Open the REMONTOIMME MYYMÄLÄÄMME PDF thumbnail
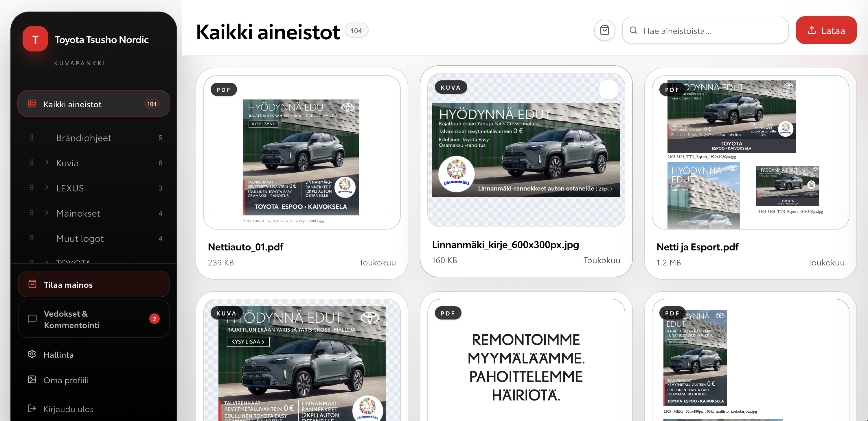The height and width of the screenshot is (421, 868). (x=526, y=360)
